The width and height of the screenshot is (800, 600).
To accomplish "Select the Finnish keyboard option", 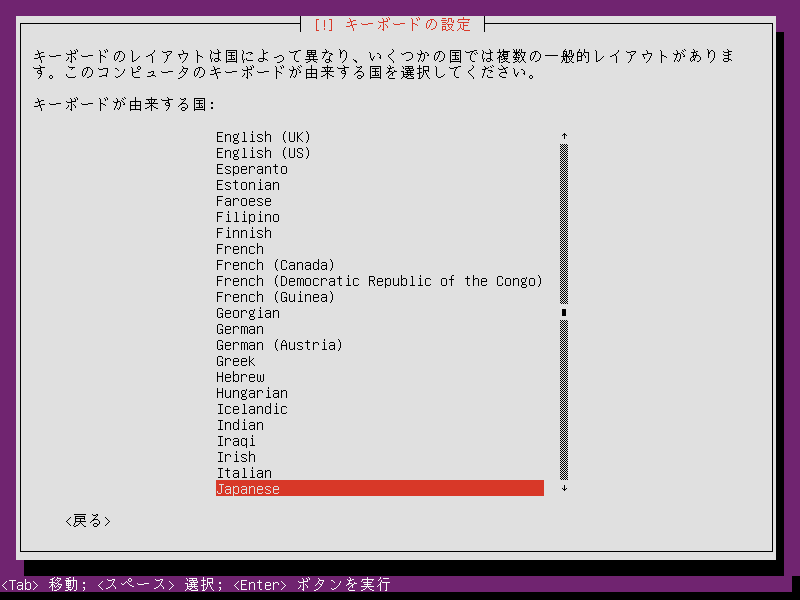I will pos(243,233).
